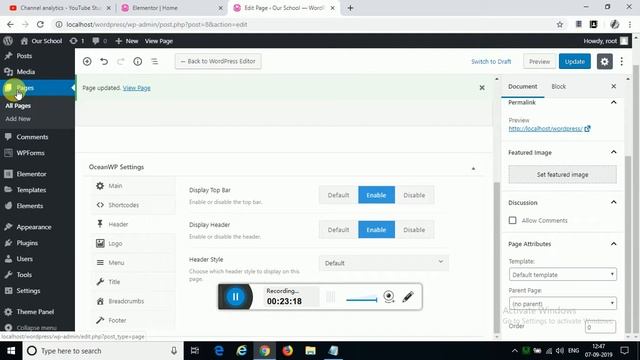Set Display Top Bar to Default
The width and height of the screenshot is (640, 360).
click(338, 195)
